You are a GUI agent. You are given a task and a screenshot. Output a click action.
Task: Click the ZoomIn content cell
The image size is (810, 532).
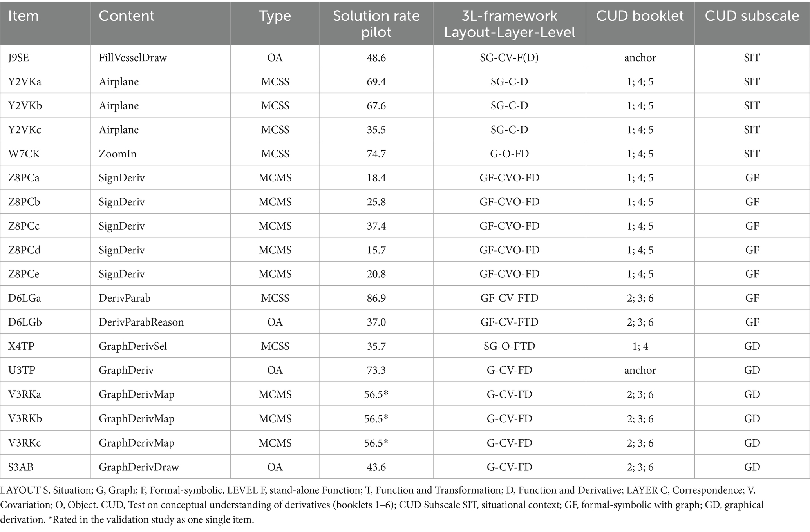118,154
